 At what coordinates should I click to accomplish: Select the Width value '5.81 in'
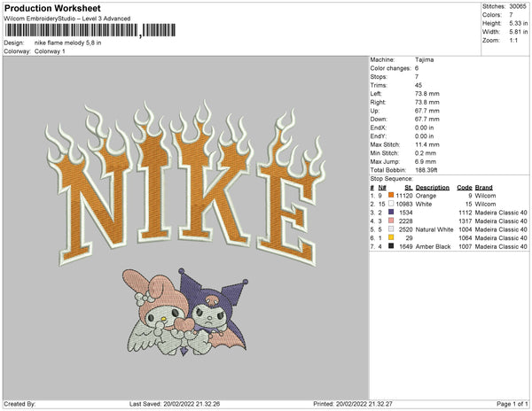pos(519,32)
